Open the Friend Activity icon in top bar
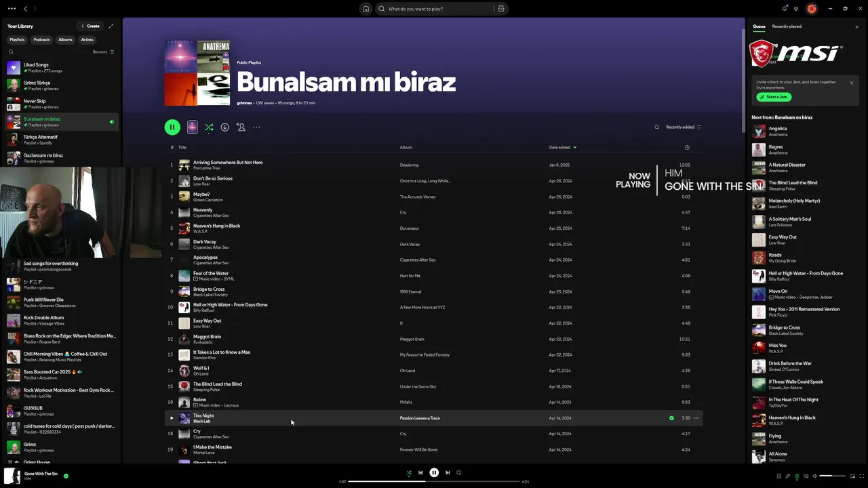The height and width of the screenshot is (488, 868). click(x=796, y=8)
